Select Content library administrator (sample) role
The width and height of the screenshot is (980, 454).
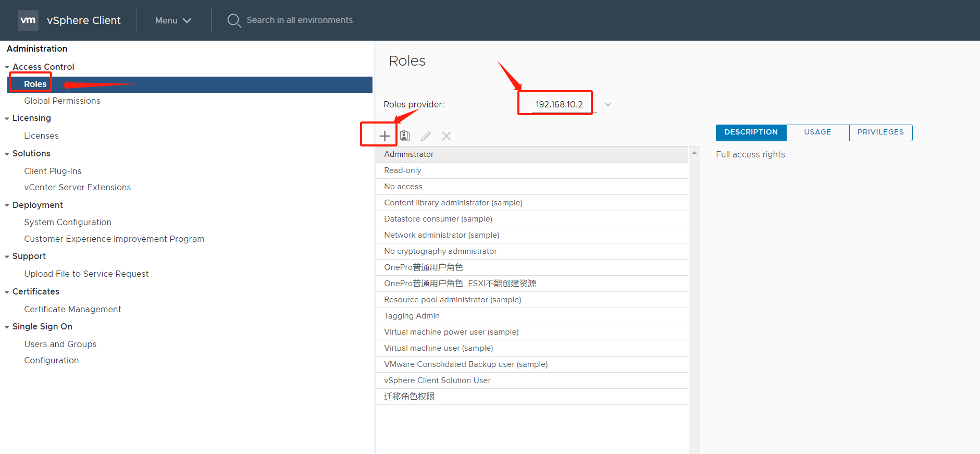(x=532, y=203)
